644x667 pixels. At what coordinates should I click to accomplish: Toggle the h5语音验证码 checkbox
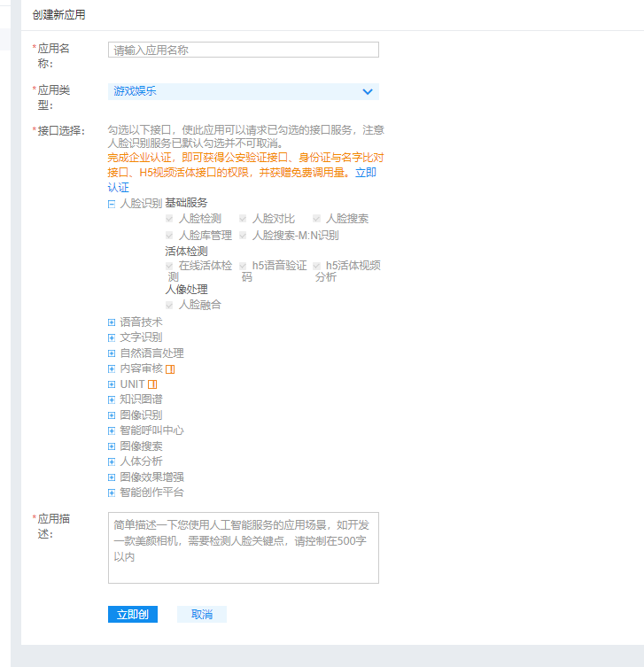click(x=243, y=266)
